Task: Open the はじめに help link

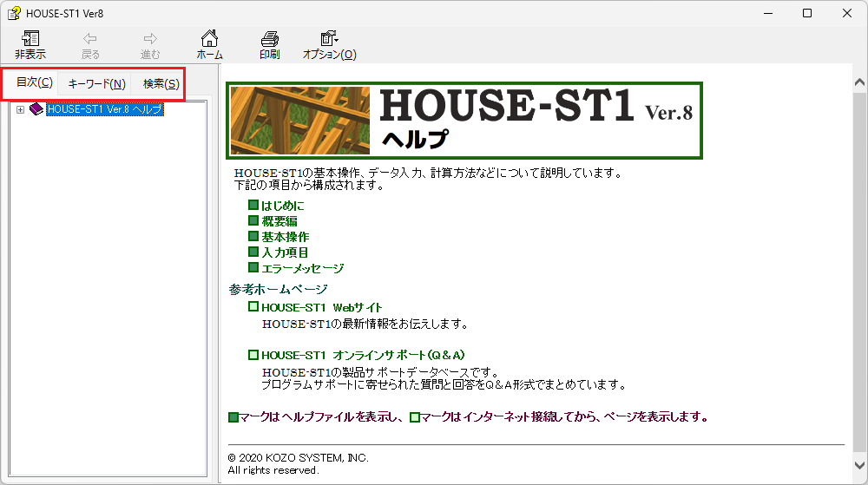Action: tap(282, 206)
